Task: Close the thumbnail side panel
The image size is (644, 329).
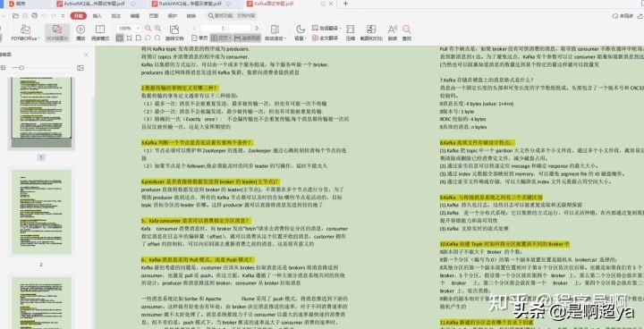Action: coord(86,55)
